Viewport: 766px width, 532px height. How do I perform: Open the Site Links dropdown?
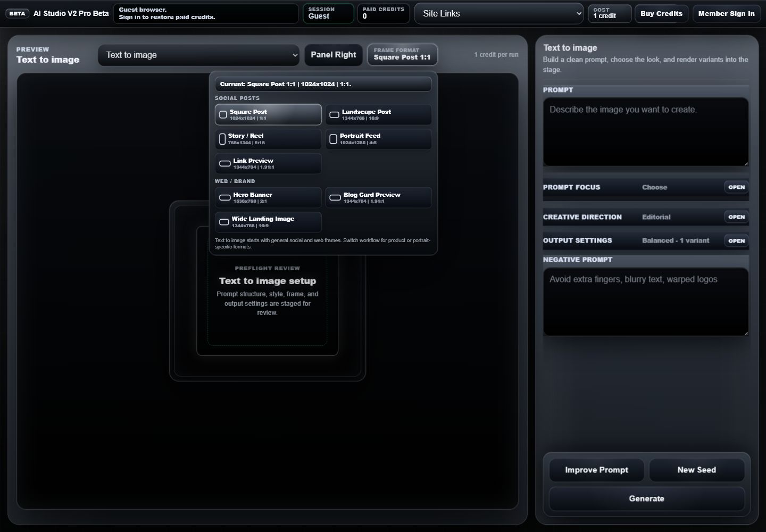point(499,14)
